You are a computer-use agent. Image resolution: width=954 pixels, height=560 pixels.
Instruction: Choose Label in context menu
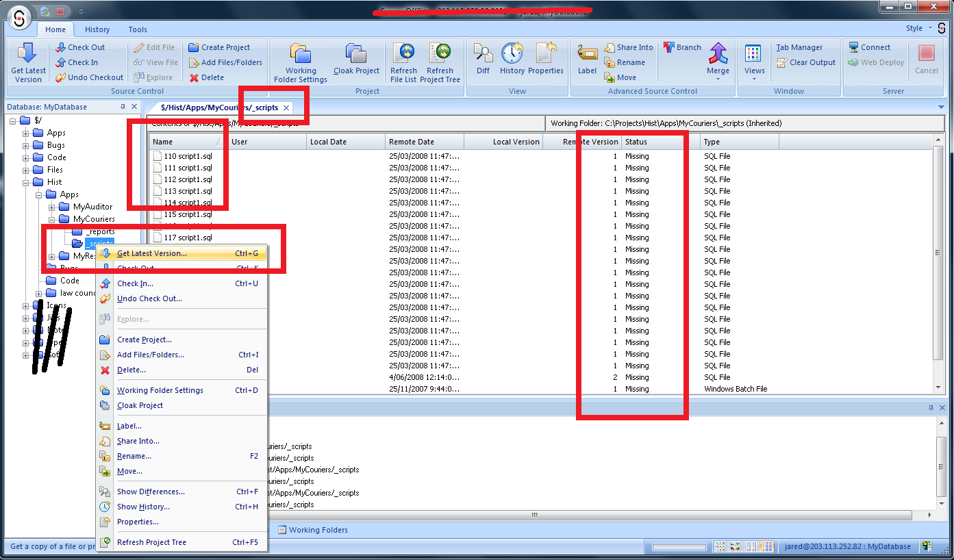point(181,426)
